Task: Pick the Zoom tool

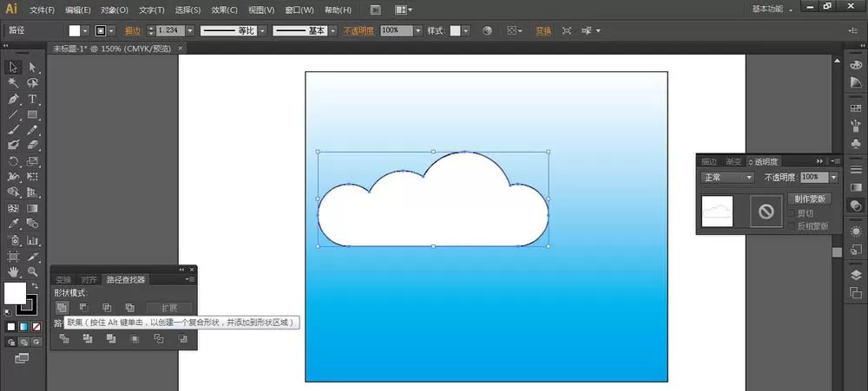Action: tap(32, 271)
